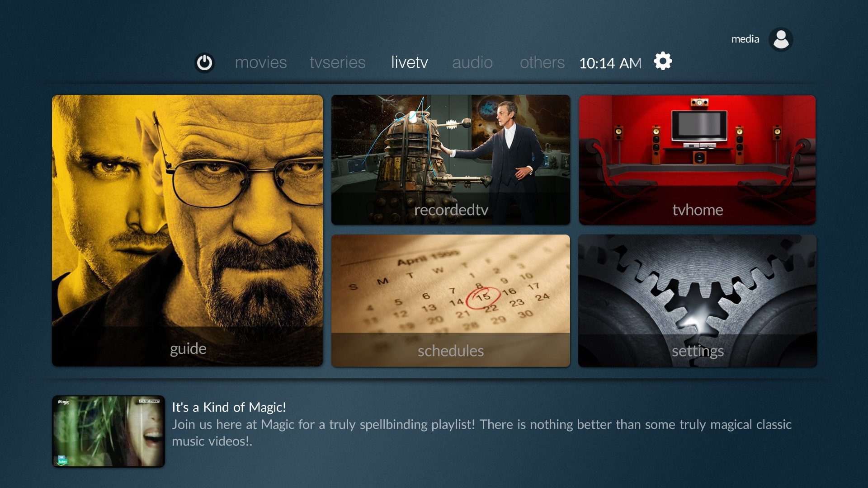Click the media username label

point(745,39)
